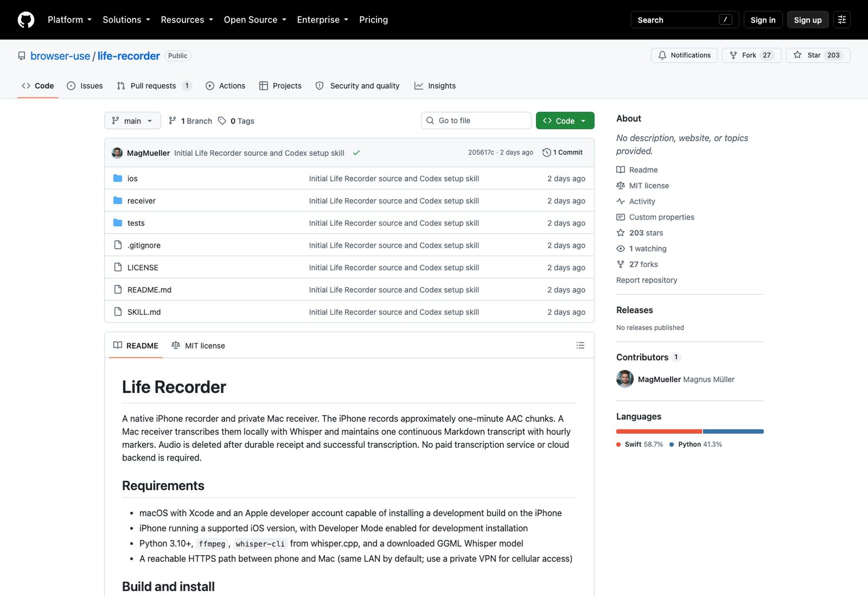Expand the green Code dropdown button
The height and width of the screenshot is (597, 868).
pos(565,121)
